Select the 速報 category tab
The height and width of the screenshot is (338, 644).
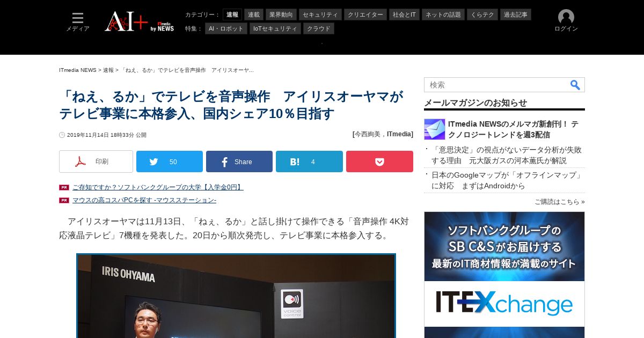point(232,14)
